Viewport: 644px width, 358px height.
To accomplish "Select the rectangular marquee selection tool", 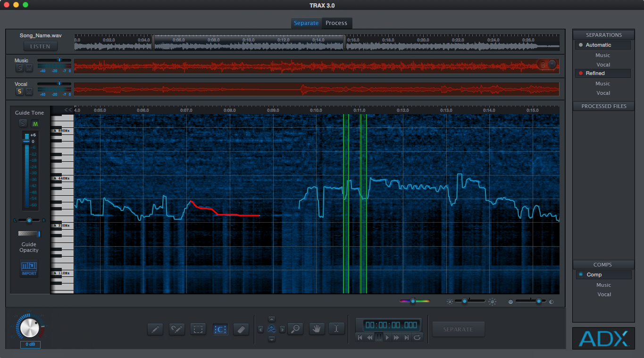I will (198, 329).
